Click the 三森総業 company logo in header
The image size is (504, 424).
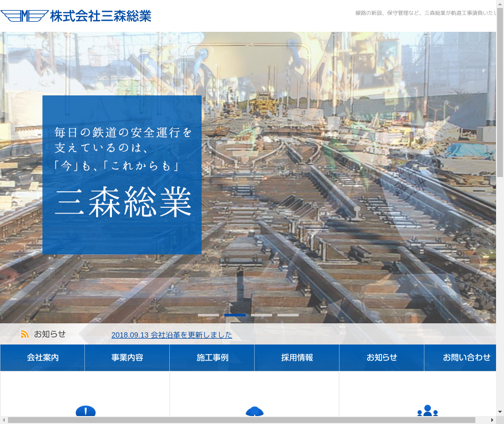coord(76,16)
